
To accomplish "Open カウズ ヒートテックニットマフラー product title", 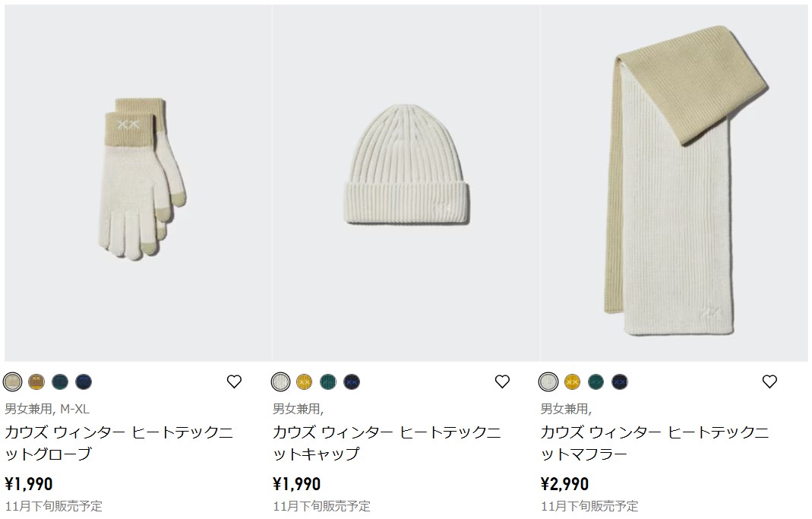I will [x=655, y=443].
